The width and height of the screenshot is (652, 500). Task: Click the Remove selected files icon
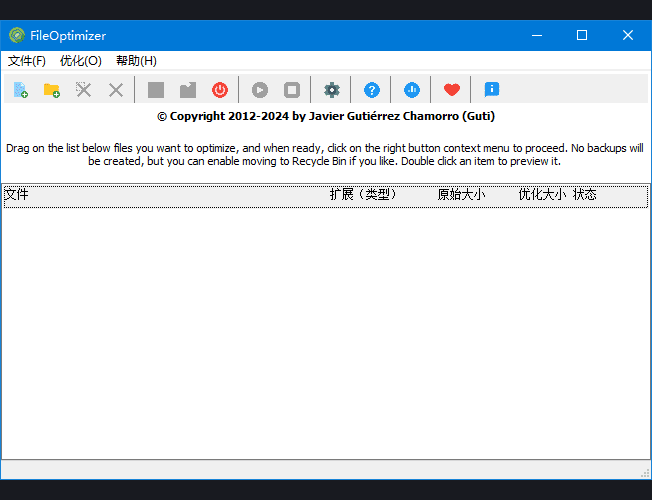84,90
